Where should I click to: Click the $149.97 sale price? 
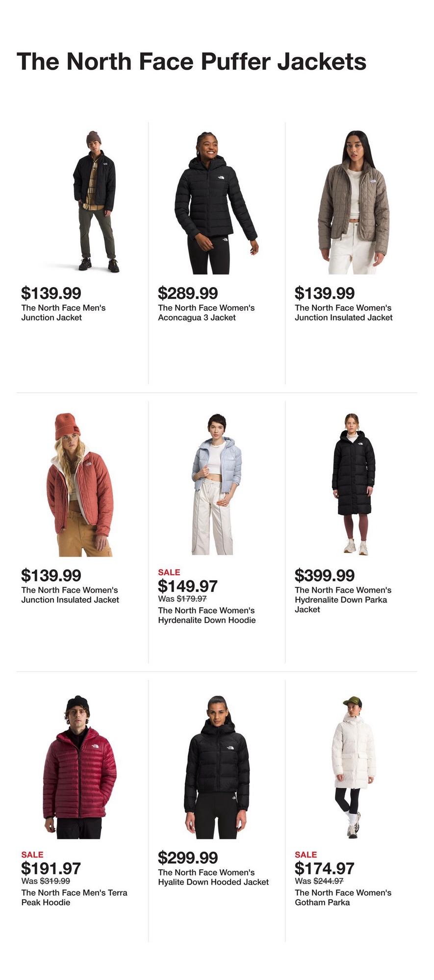point(188,586)
